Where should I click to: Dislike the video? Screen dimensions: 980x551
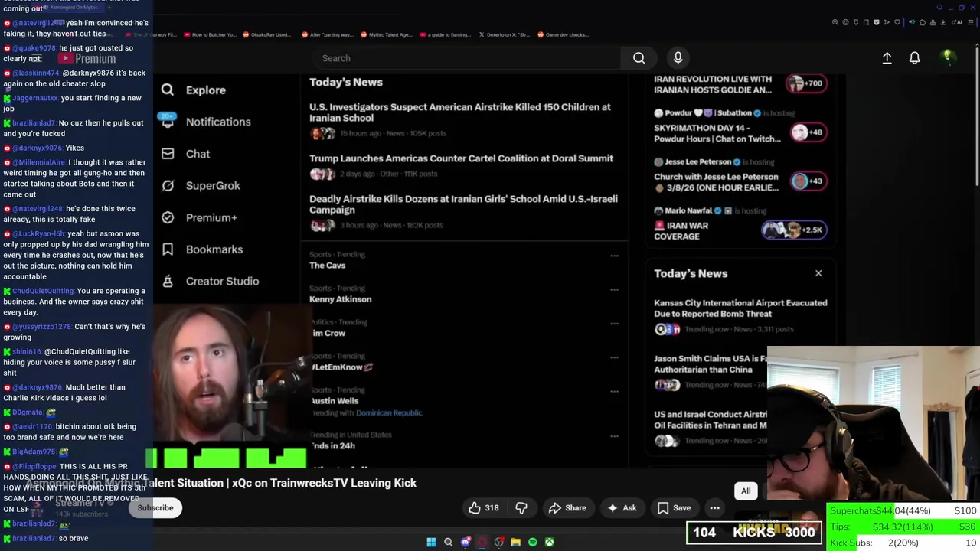click(521, 508)
